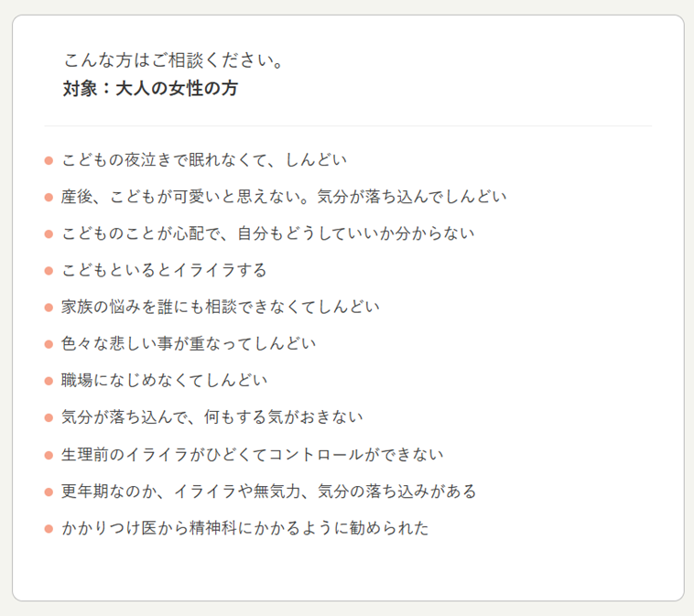The width and height of the screenshot is (694, 616).
Task: Click the bullet beside 家族の悩みを誰にも相談できなくてしんどい
Action: 49,308
